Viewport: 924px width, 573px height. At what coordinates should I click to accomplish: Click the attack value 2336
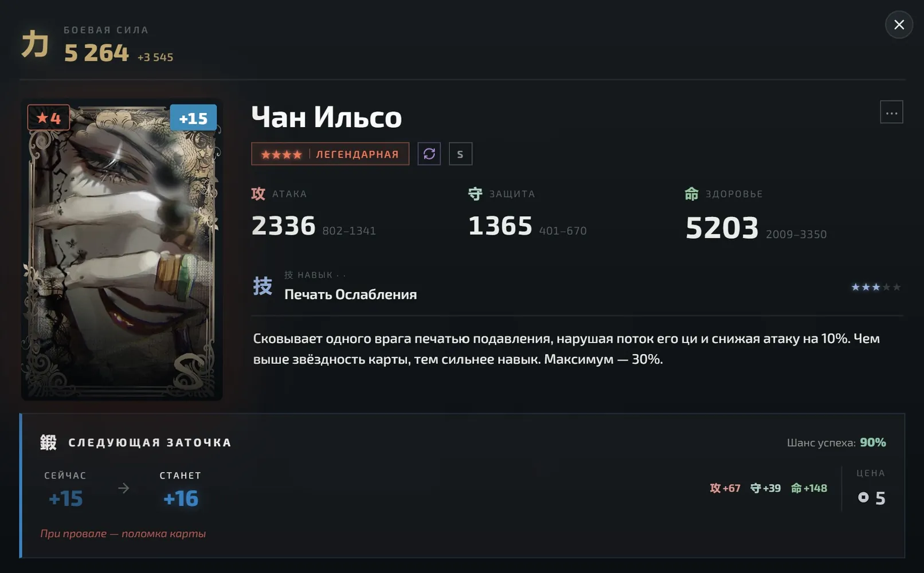pos(284,226)
